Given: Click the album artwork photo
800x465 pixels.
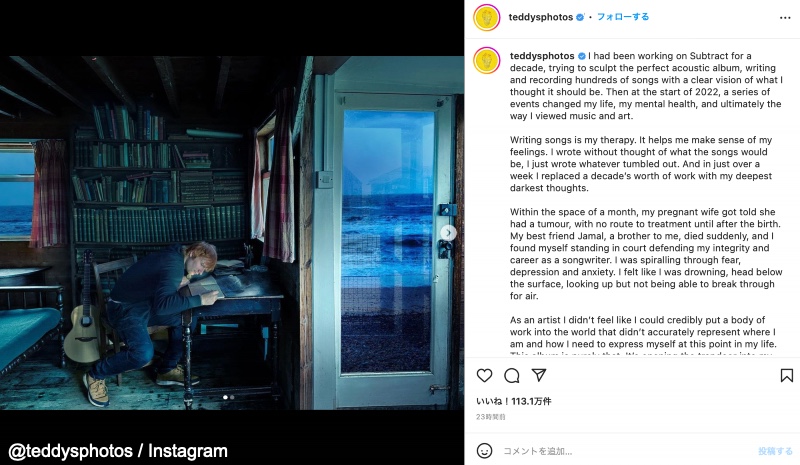Looking at the screenshot, I should coord(232,233).
